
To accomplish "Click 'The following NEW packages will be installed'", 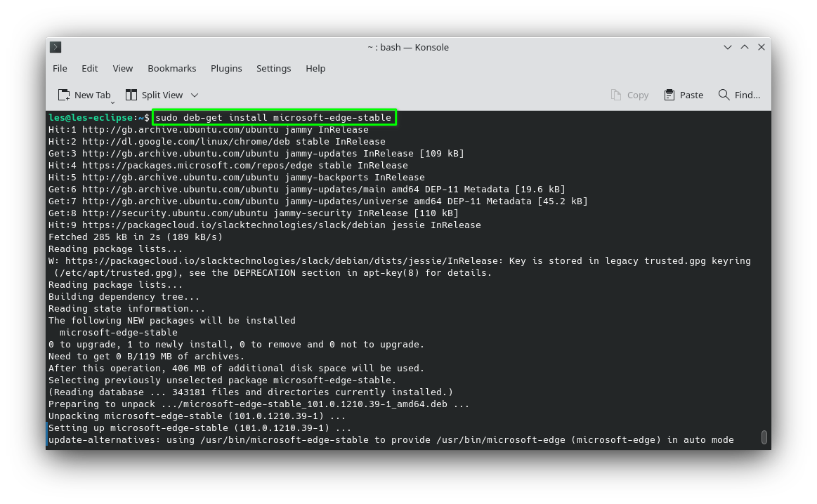I will (x=172, y=321).
